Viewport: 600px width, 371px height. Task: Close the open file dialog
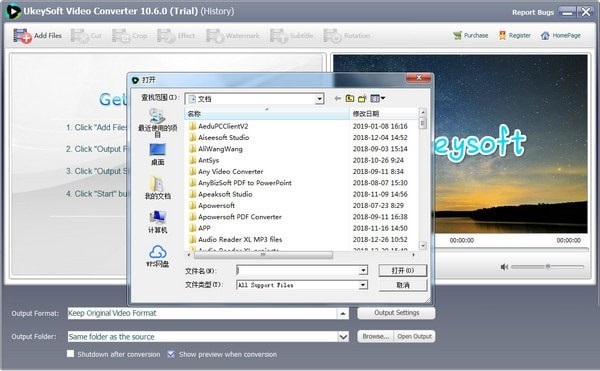click(419, 78)
